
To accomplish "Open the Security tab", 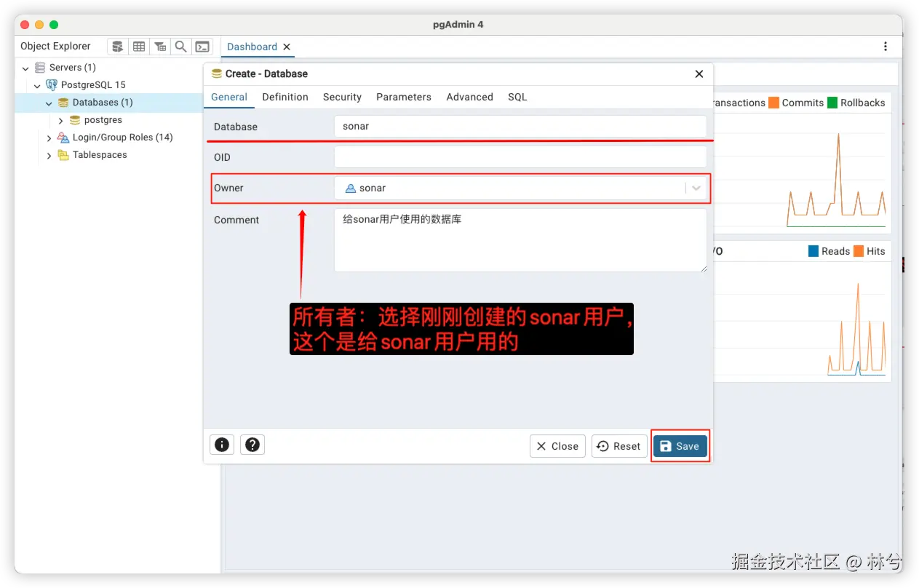I will pos(342,97).
